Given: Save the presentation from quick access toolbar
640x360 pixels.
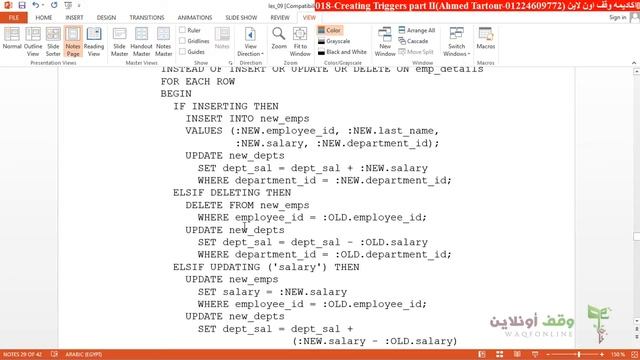Looking at the screenshot, I should tap(22, 5).
